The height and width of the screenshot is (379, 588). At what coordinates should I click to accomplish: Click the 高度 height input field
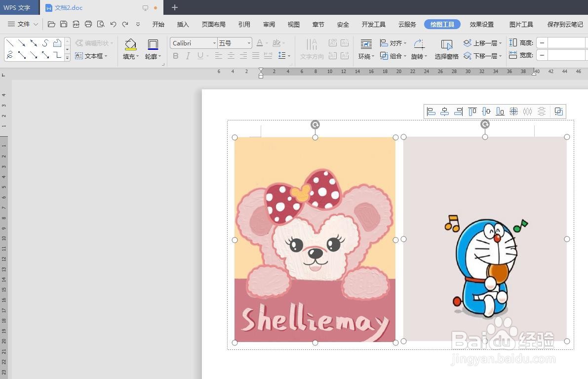click(567, 43)
